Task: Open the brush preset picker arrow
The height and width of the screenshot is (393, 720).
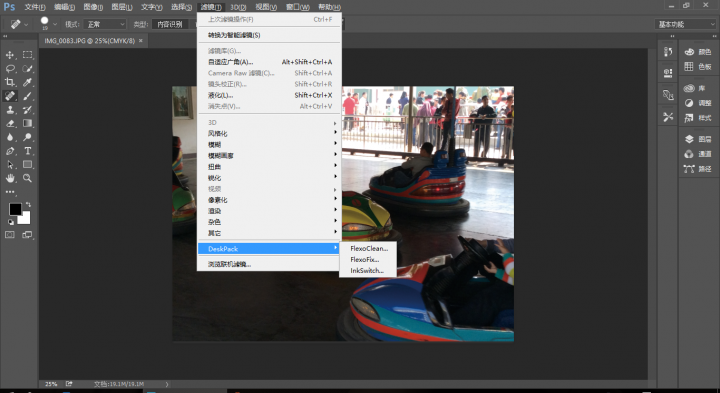Action: coord(55,24)
